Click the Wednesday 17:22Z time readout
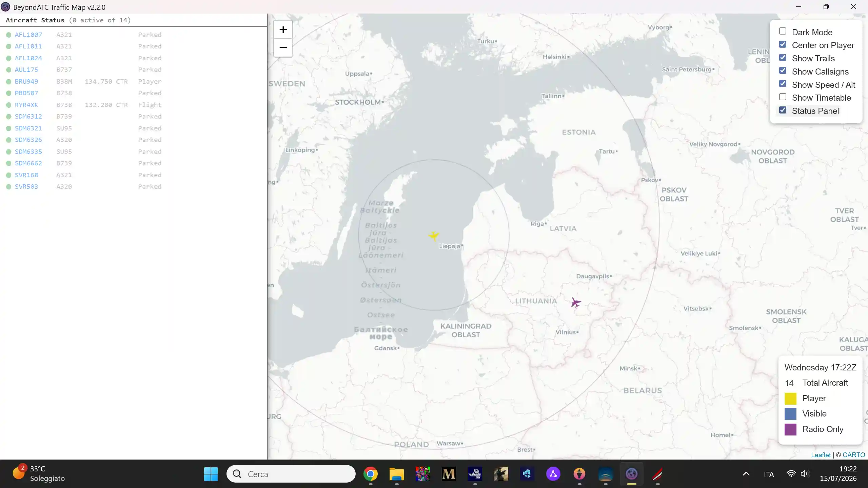The height and width of the screenshot is (488, 868). point(820,367)
